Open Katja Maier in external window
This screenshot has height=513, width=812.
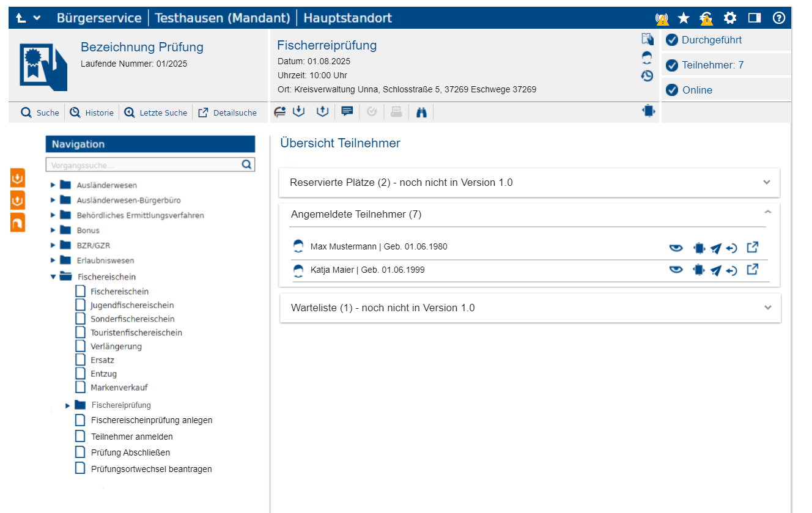point(753,269)
